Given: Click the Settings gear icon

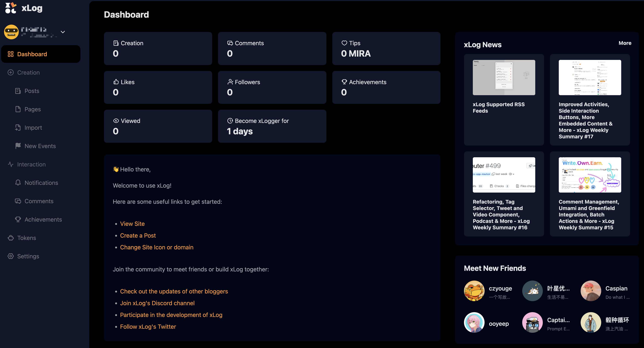Looking at the screenshot, I should (x=11, y=256).
